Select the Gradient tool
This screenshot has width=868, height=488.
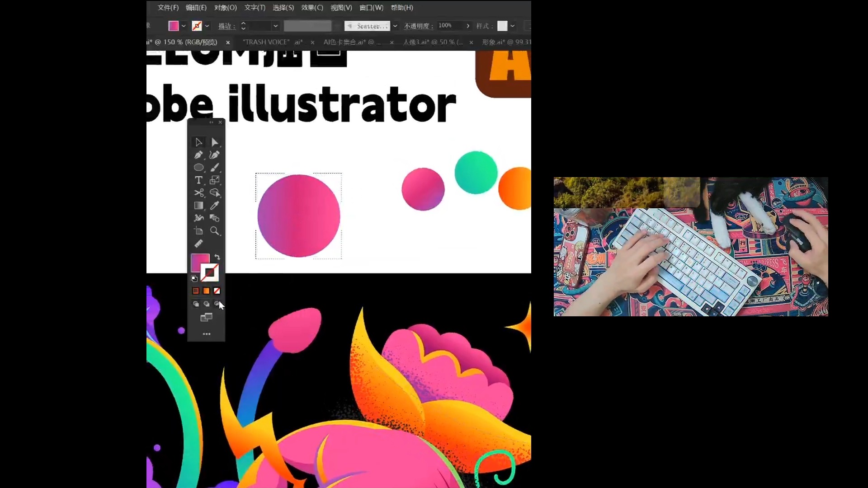198,206
